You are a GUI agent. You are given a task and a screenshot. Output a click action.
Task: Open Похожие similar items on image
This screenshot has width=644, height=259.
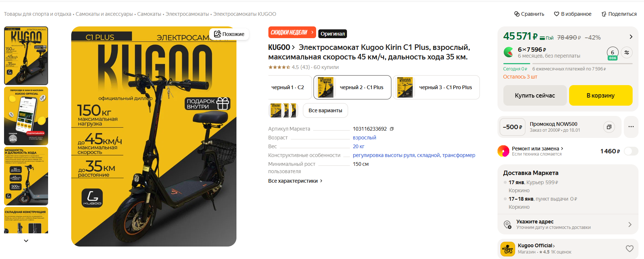(x=229, y=34)
